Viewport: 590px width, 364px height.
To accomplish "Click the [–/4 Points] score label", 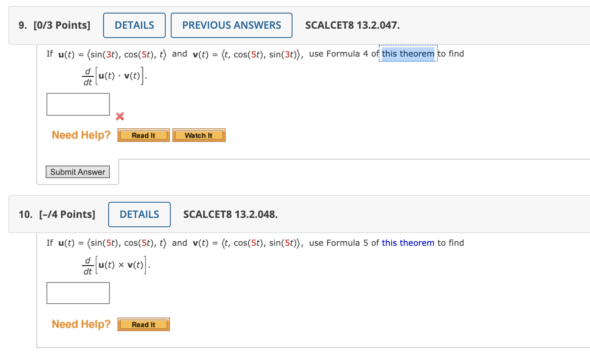I will (68, 214).
